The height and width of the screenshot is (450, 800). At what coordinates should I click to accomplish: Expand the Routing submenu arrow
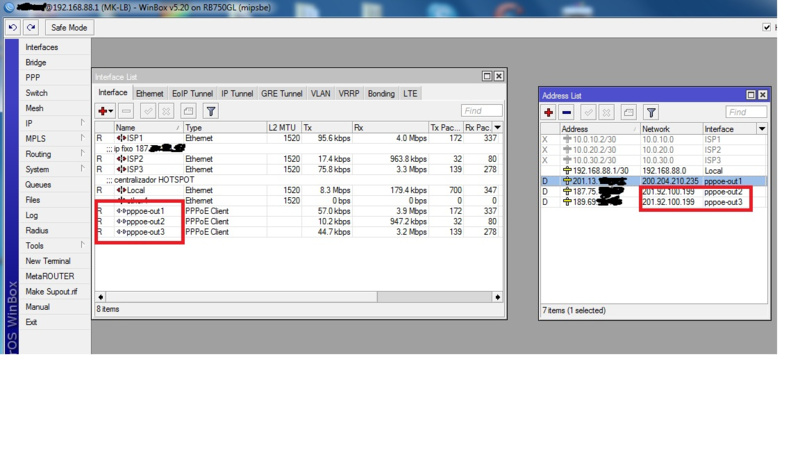coord(82,154)
